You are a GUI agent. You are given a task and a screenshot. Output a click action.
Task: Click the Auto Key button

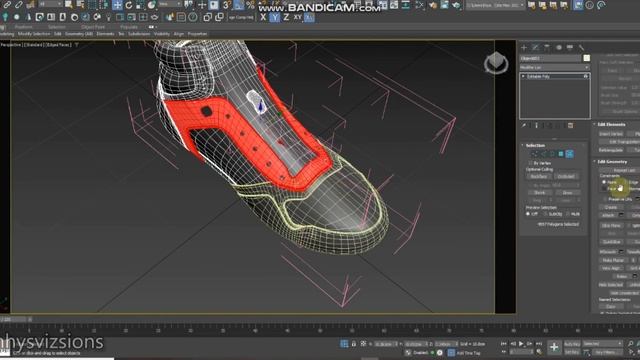coord(572,344)
